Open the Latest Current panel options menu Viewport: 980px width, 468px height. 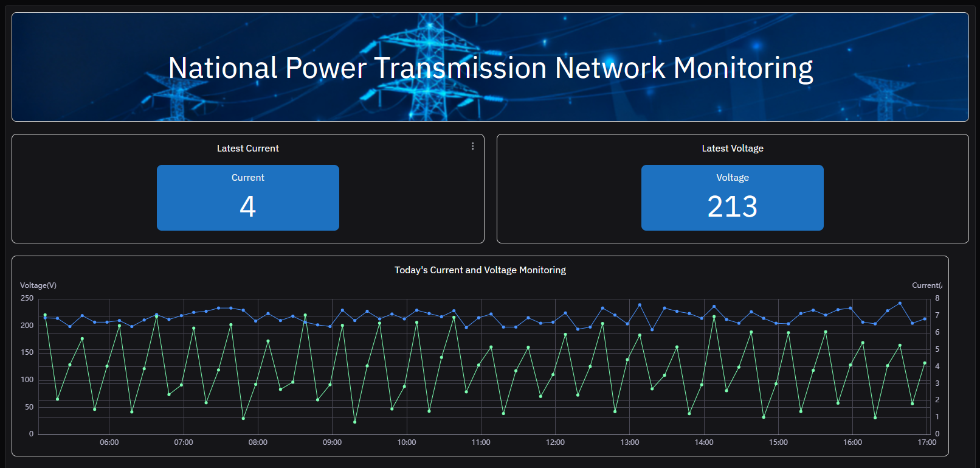(472, 146)
